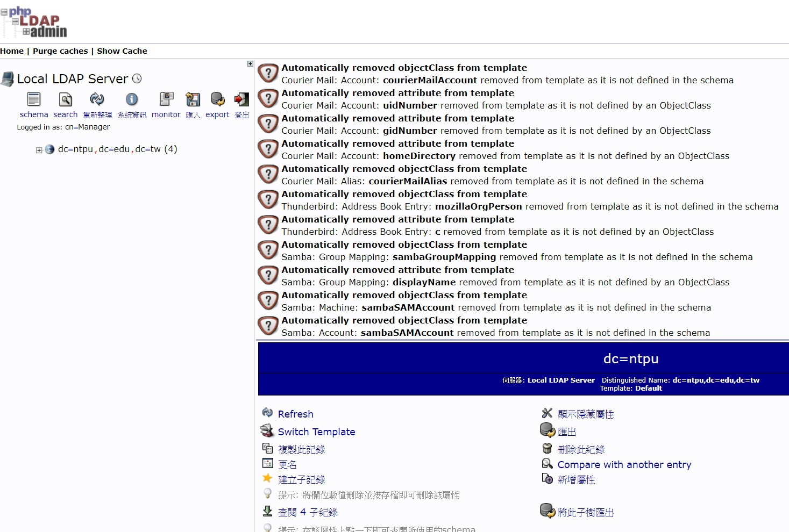Click the export icon in the toolbar
789x532 pixels.
click(x=217, y=99)
